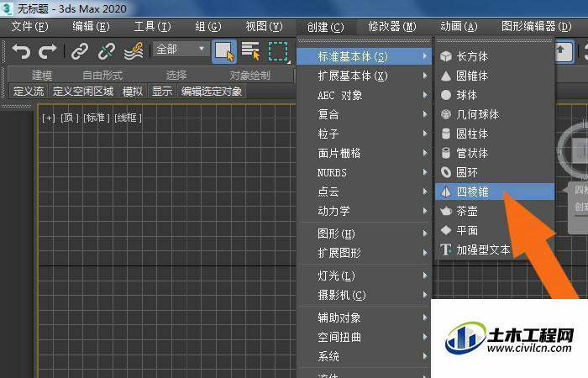Expand 粒子 submenu
The image size is (588, 378).
(x=364, y=134)
